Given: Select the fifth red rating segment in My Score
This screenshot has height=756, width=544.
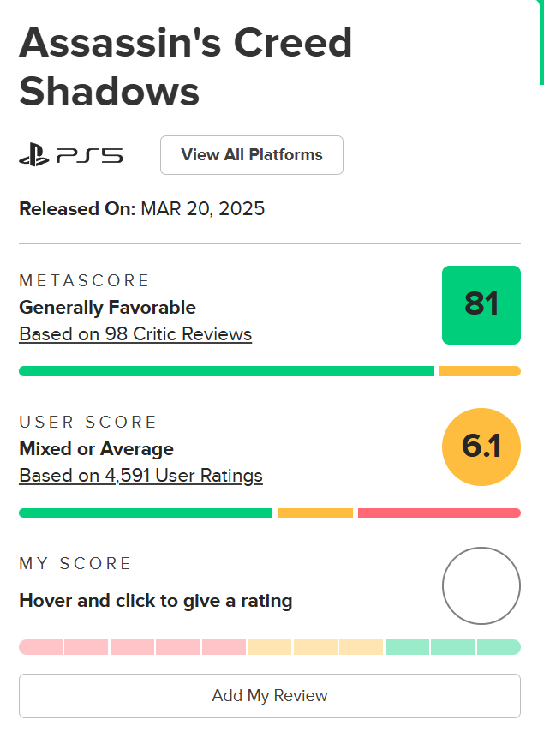Looking at the screenshot, I should click(224, 647).
